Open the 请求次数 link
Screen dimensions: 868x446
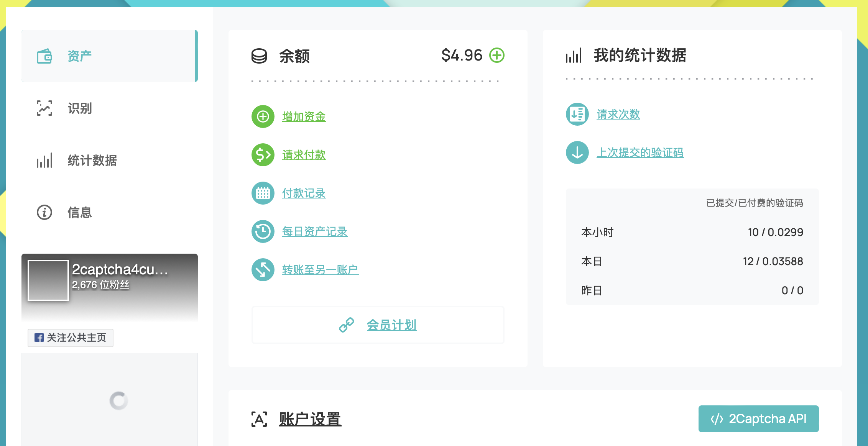[618, 114]
